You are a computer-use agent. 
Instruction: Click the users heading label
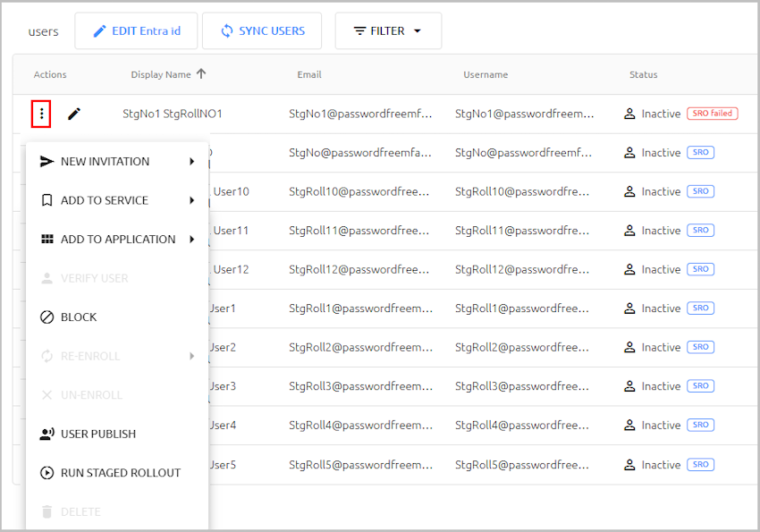tap(43, 31)
